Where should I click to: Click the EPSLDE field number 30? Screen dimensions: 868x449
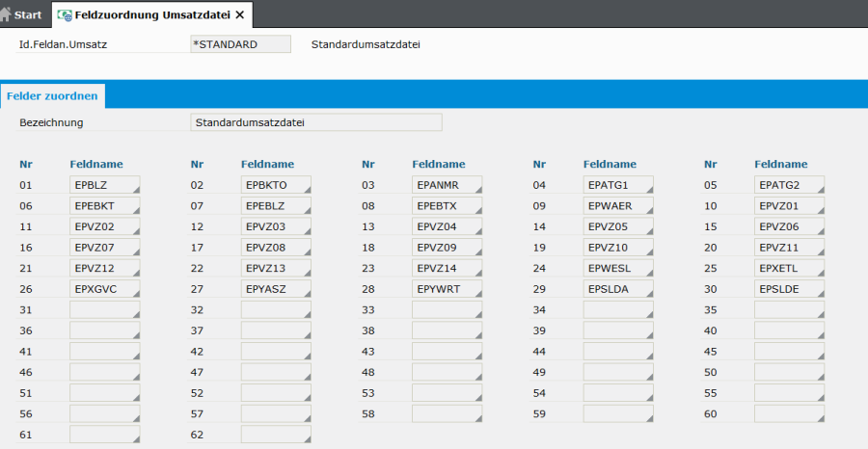[x=789, y=288]
